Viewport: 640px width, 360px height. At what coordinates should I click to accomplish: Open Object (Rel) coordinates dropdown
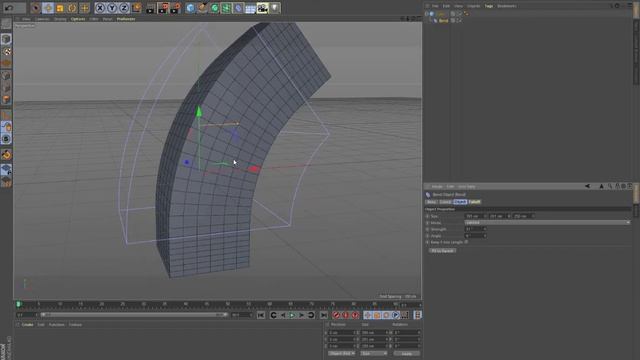[342, 353]
